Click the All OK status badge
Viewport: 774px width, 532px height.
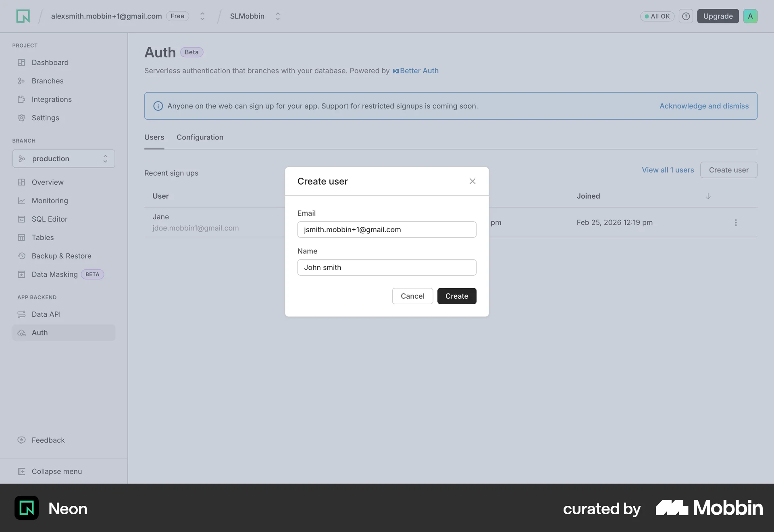coord(657,16)
